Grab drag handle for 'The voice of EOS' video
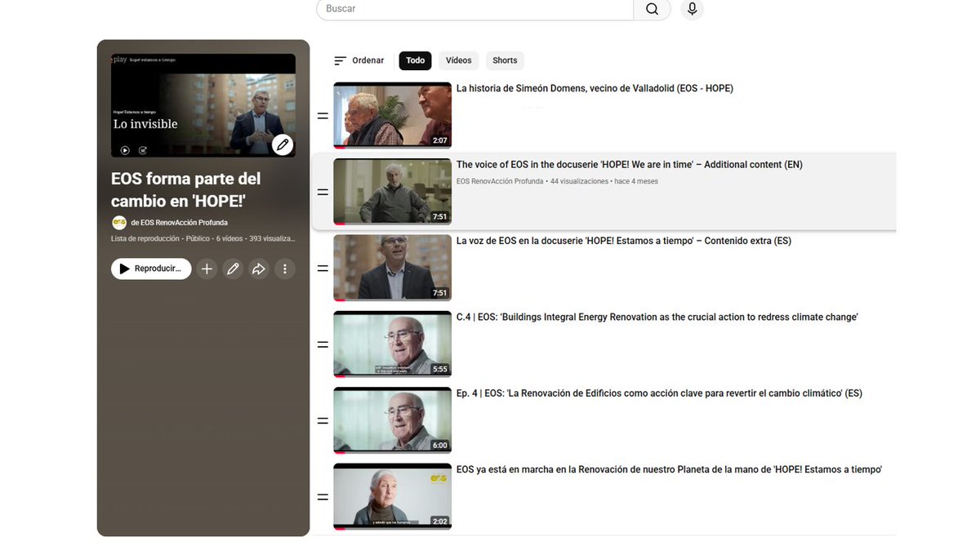The height and width of the screenshot is (546, 980). click(x=323, y=192)
